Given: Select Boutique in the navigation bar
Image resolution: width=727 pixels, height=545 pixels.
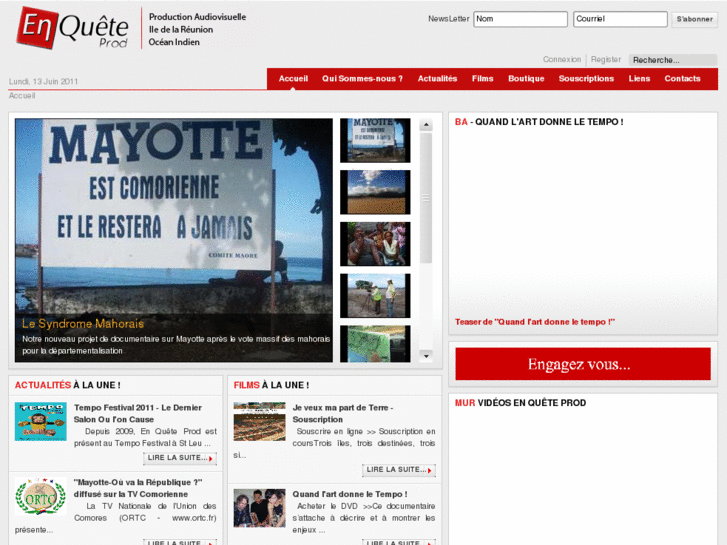Looking at the screenshot, I should 526,79.
